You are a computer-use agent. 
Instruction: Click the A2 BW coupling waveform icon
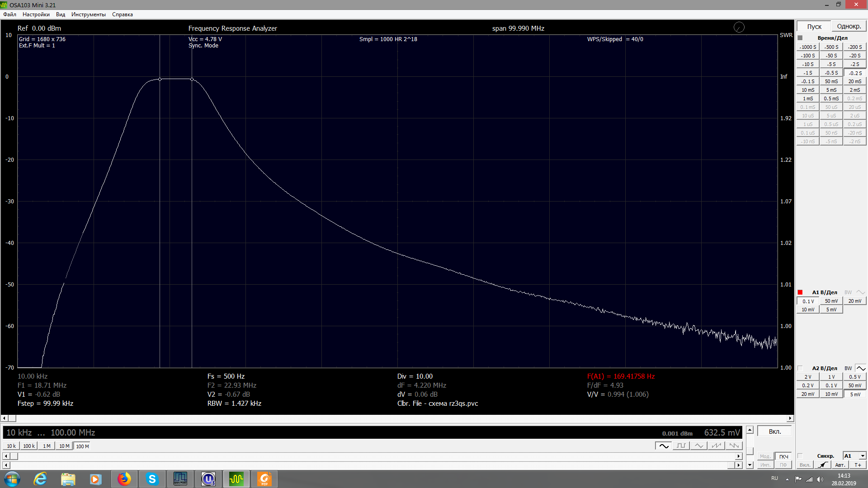861,368
